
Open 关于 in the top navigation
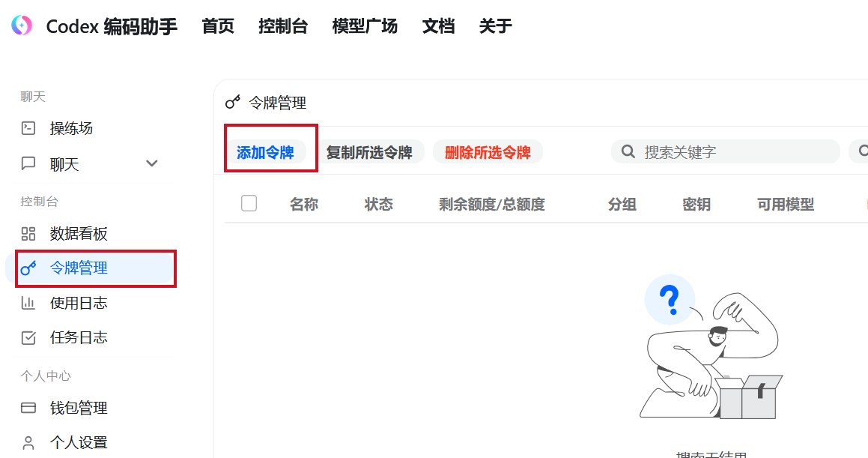point(495,26)
